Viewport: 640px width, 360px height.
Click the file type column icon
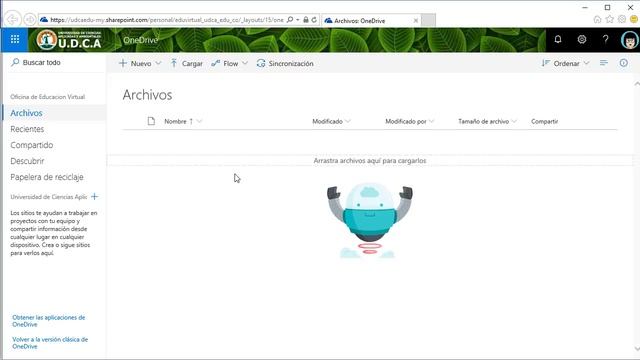pyautogui.click(x=151, y=121)
